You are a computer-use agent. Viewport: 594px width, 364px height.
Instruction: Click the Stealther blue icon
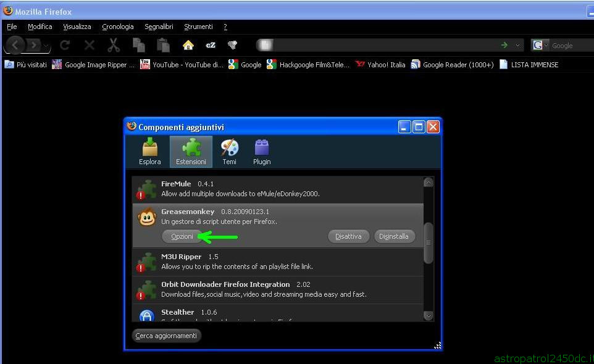pyautogui.click(x=146, y=315)
